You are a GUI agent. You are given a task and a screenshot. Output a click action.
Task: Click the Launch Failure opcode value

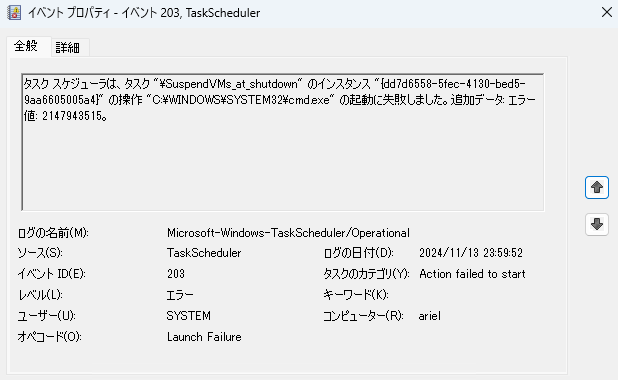pyautogui.click(x=204, y=337)
